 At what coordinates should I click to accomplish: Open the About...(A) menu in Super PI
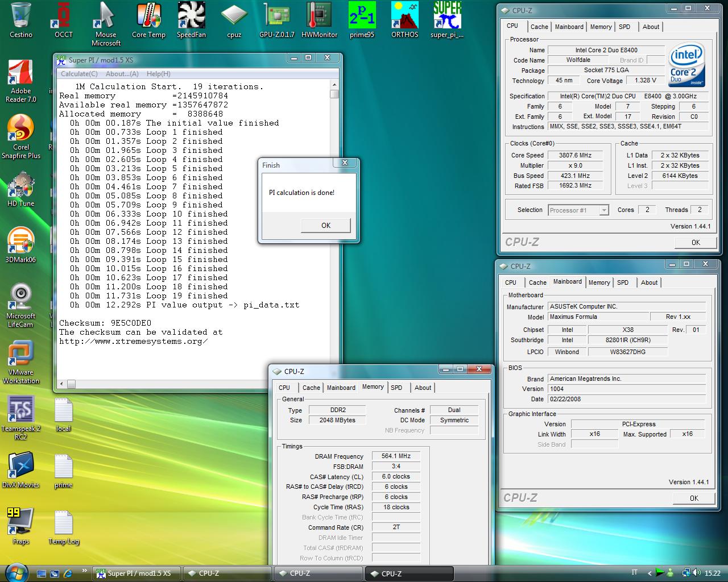tap(122, 74)
